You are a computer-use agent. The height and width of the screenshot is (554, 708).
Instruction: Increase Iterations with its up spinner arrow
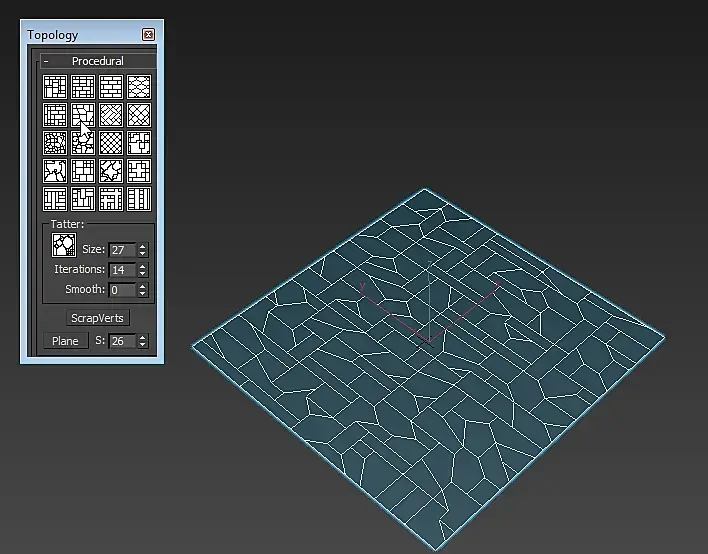(143, 266)
